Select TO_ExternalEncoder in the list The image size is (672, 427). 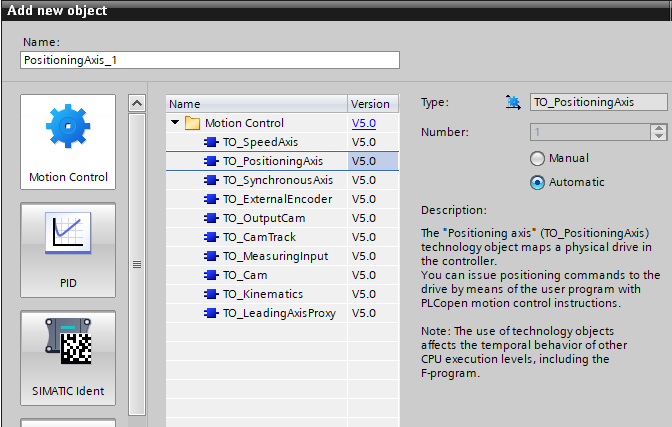[277, 199]
